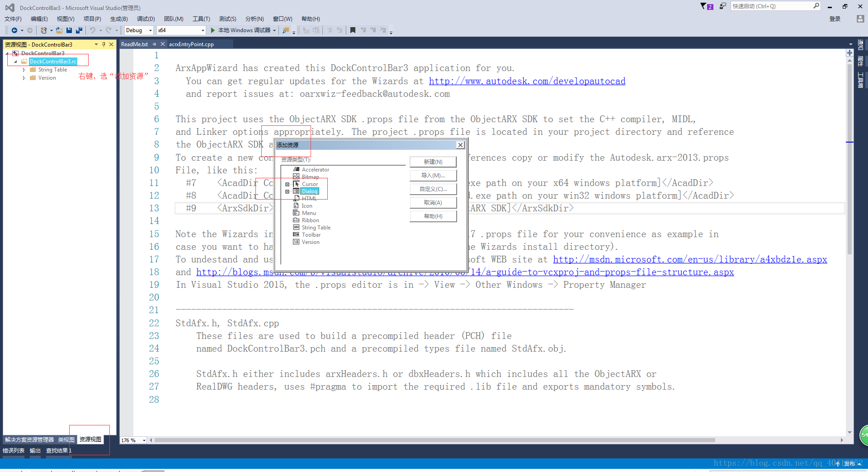Click the notifications flag icon in title bar
The width and height of the screenshot is (868, 472).
point(707,6)
